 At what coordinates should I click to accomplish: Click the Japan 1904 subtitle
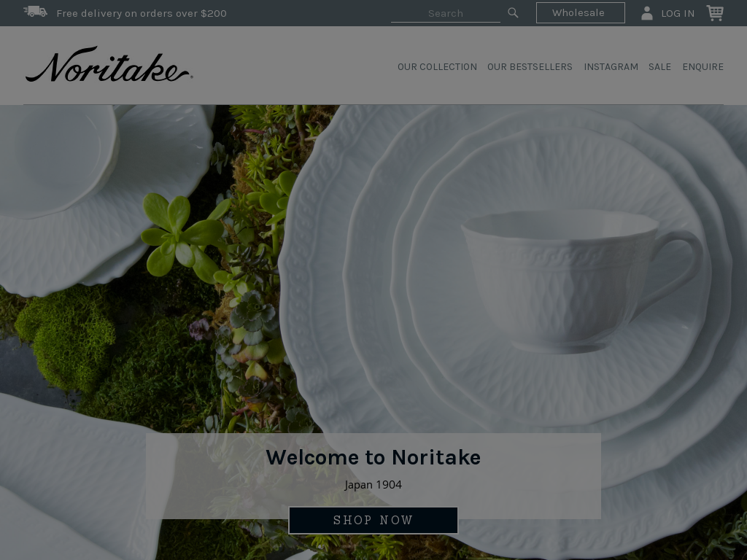tap(373, 485)
